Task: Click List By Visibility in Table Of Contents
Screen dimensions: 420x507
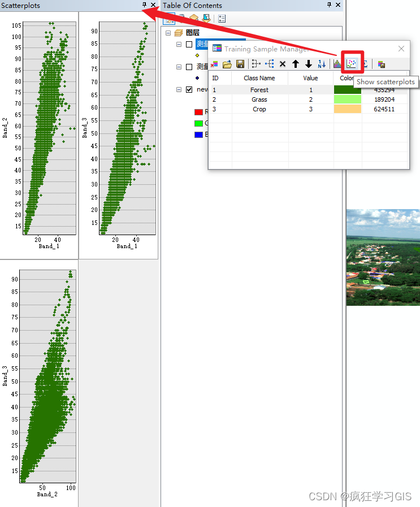Action: 193,18
